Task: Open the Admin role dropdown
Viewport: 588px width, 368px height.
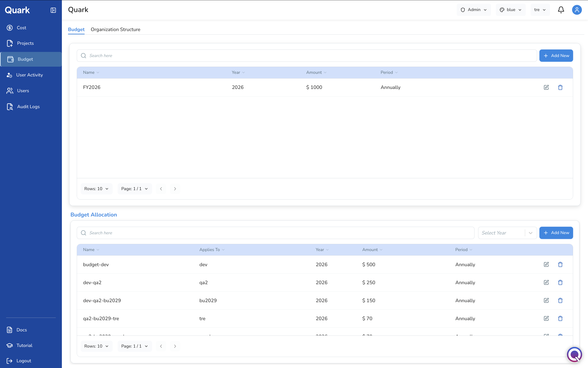Action: point(473,10)
